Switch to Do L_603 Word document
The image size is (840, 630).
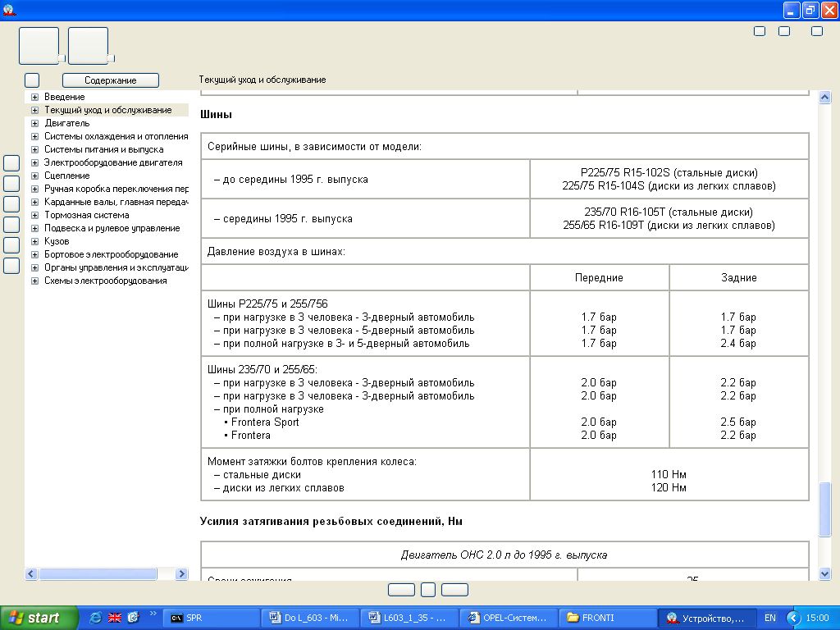click(310, 618)
